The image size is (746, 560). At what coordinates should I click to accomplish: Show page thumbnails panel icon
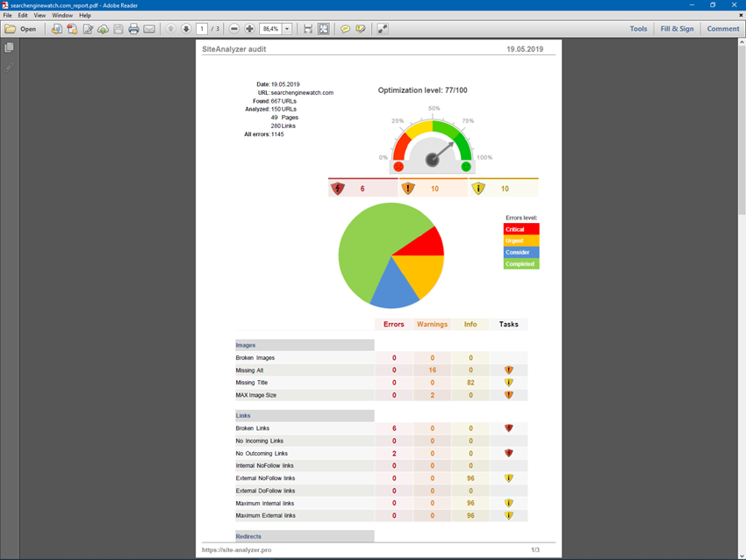click(9, 47)
